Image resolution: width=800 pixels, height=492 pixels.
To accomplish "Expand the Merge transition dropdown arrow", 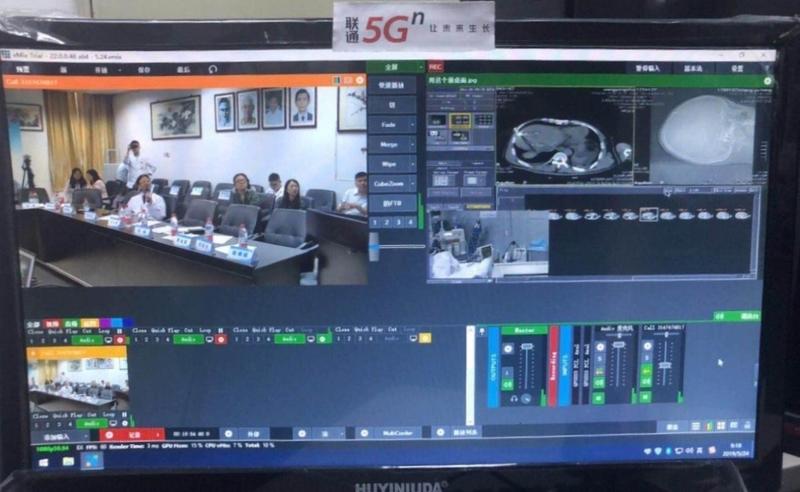I will (412, 144).
